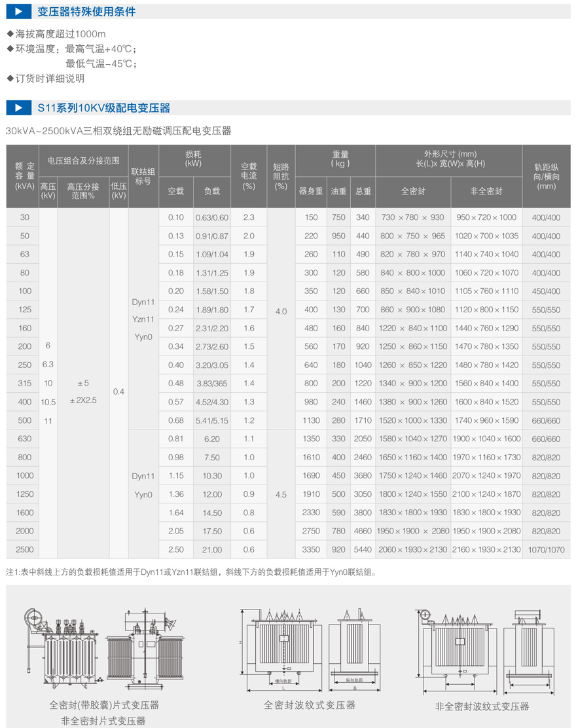Click the 轨距纵向/横向 column header
This screenshot has width=576, height=728.
(x=546, y=176)
